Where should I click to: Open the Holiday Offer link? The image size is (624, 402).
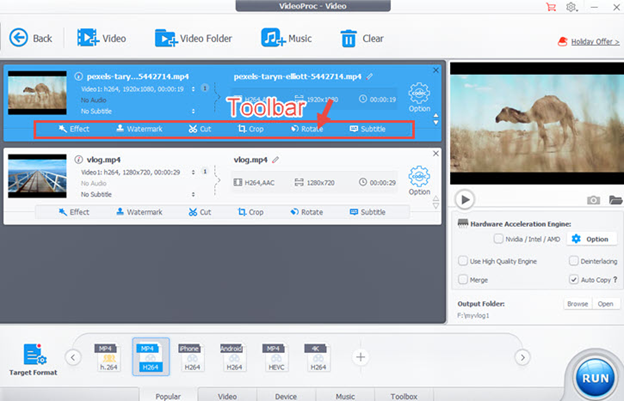pos(595,41)
